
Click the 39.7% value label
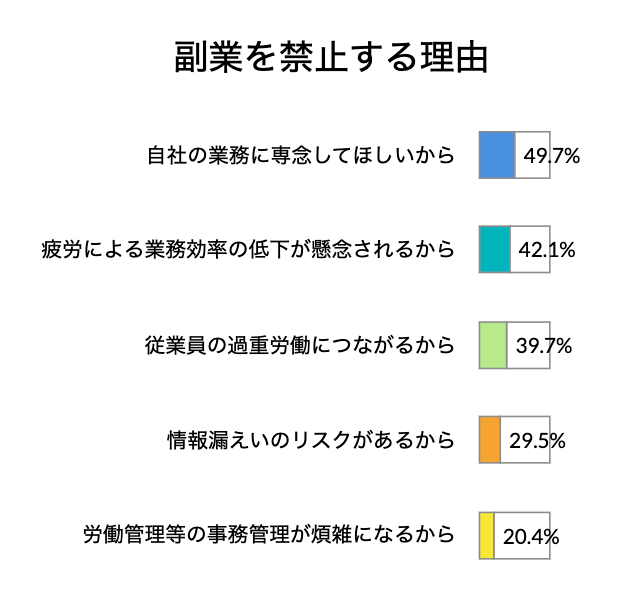(544, 346)
